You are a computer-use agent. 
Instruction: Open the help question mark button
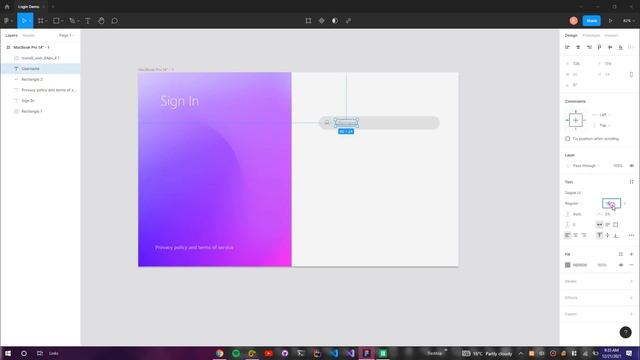tap(625, 332)
